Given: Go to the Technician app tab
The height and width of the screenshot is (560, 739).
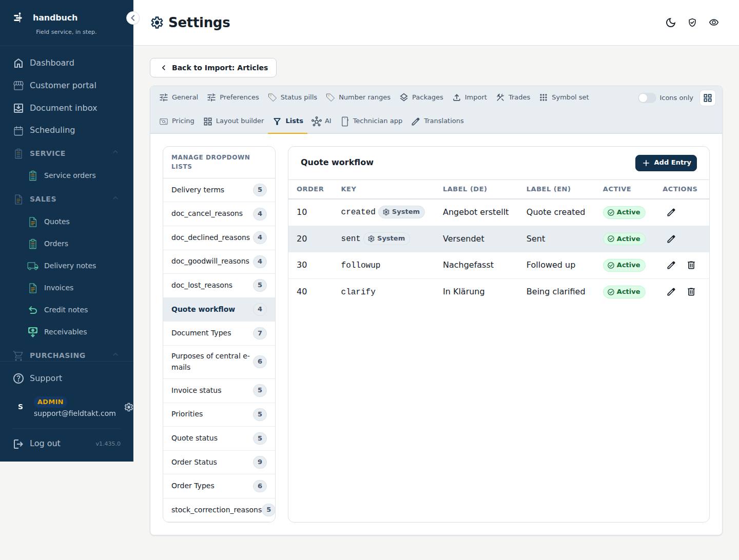Looking at the screenshot, I should (x=372, y=121).
